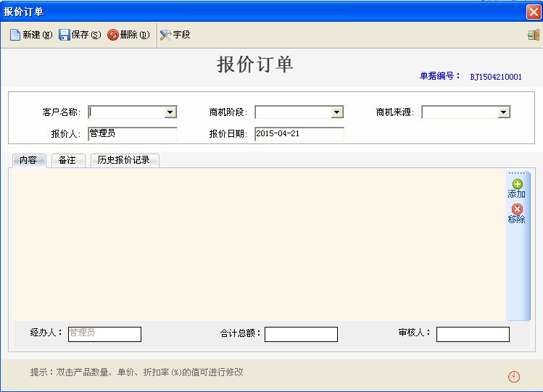Viewport: 543px width, 392px height.
Task: Click the exit door icon in toolbar
Action: click(534, 35)
